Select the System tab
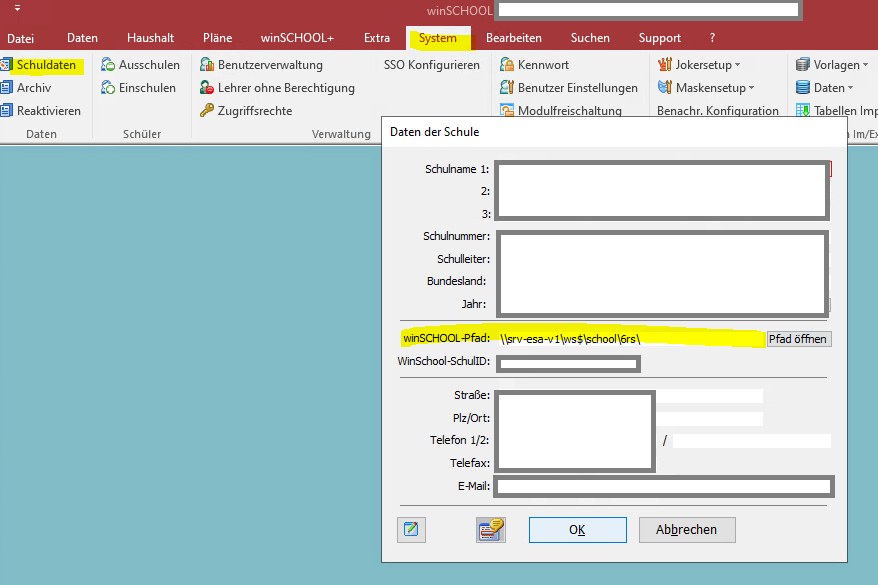Image resolution: width=878 pixels, height=585 pixels. [438, 38]
